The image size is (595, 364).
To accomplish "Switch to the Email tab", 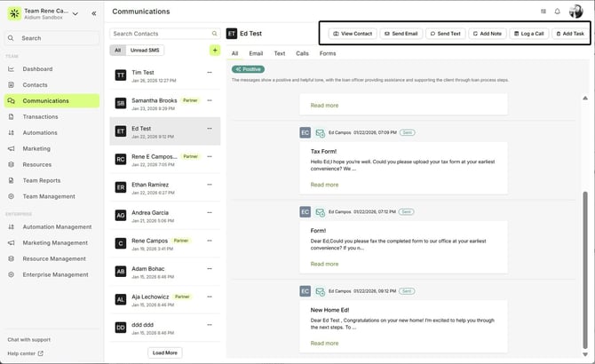I will [x=256, y=53].
